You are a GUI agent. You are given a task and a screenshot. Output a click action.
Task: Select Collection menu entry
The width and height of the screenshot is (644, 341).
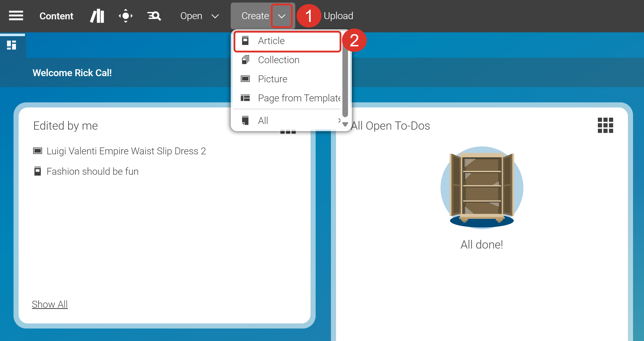278,60
